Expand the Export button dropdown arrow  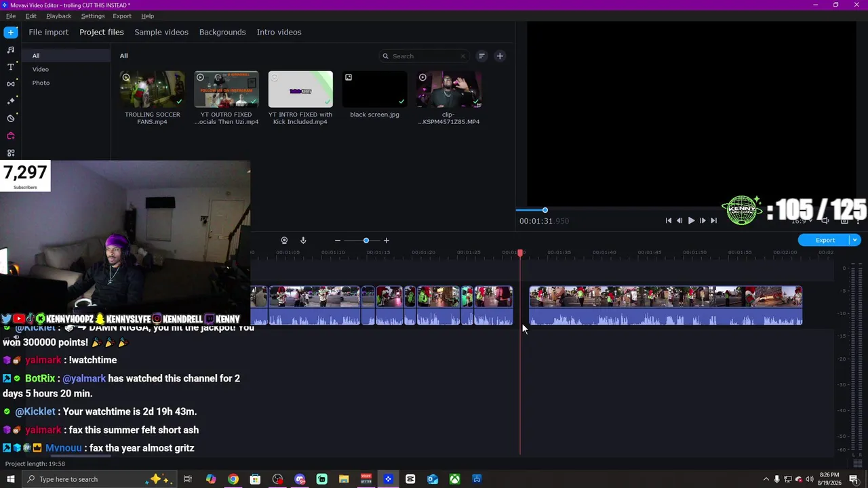pos(856,240)
